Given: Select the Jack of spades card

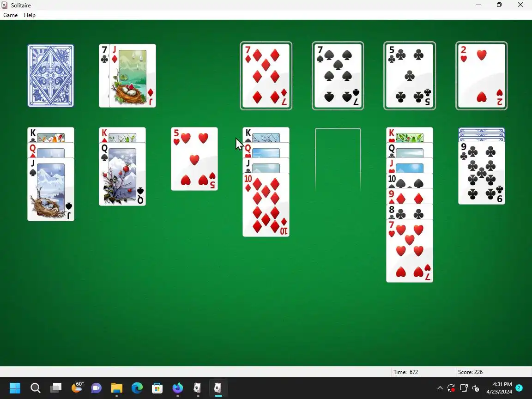Looking at the screenshot, I should coord(50,189).
